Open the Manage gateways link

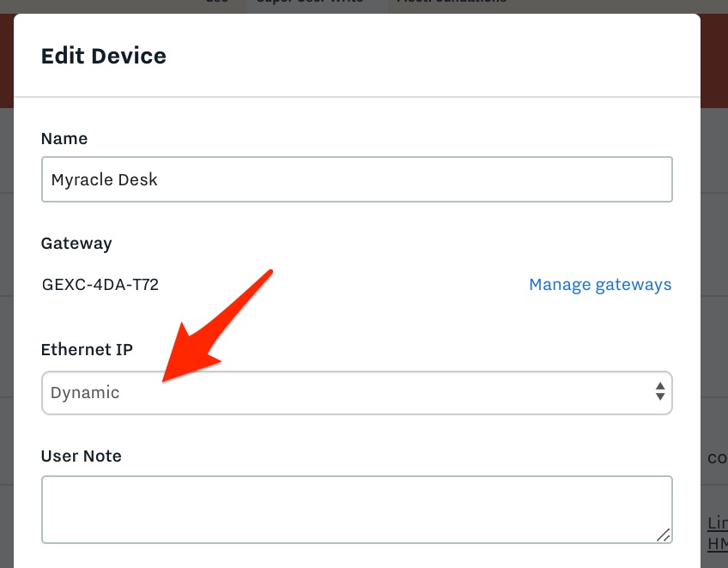pyautogui.click(x=600, y=285)
